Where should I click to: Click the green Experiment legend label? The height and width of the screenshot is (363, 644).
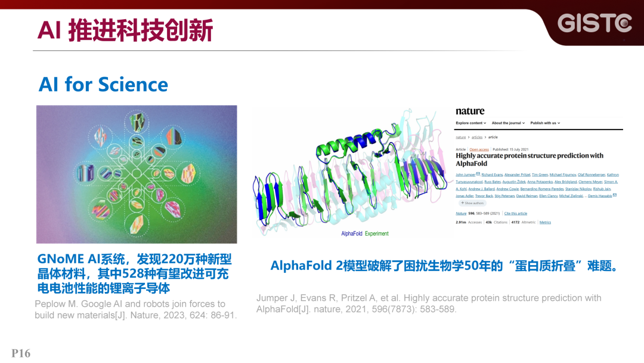[x=377, y=233]
